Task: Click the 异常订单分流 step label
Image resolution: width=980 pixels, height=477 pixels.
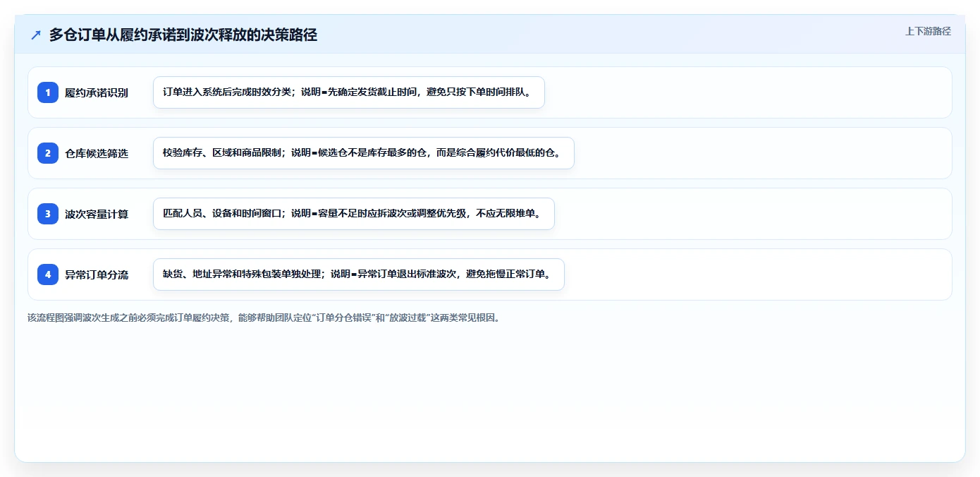Action: click(97, 274)
